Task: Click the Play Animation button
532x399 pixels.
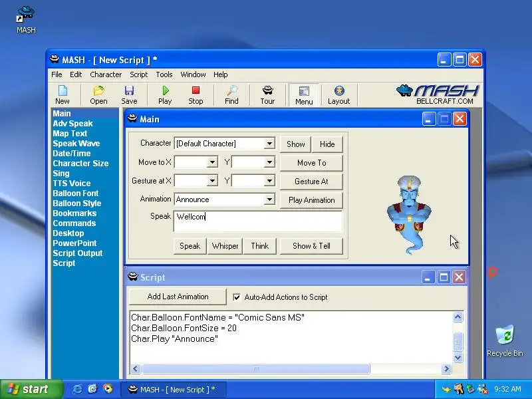Action: [x=311, y=200]
